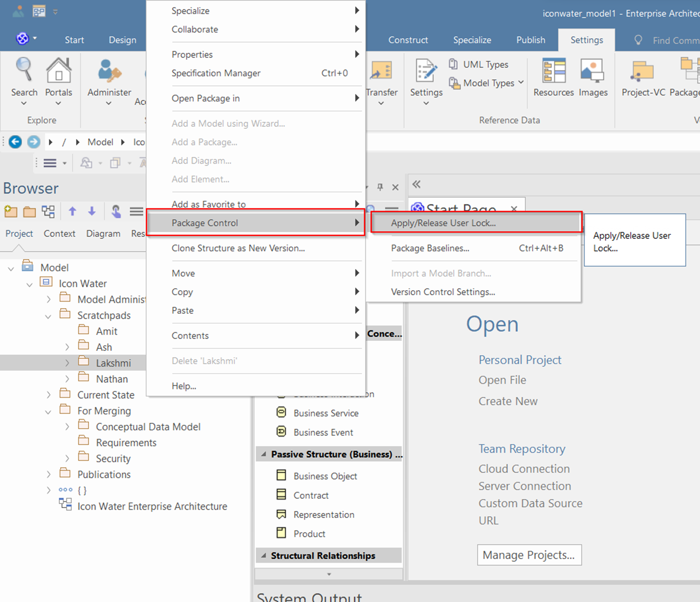Screen dimensions: 700x602
Task: Open the Properties submenu in the context menu
Action: 255,54
